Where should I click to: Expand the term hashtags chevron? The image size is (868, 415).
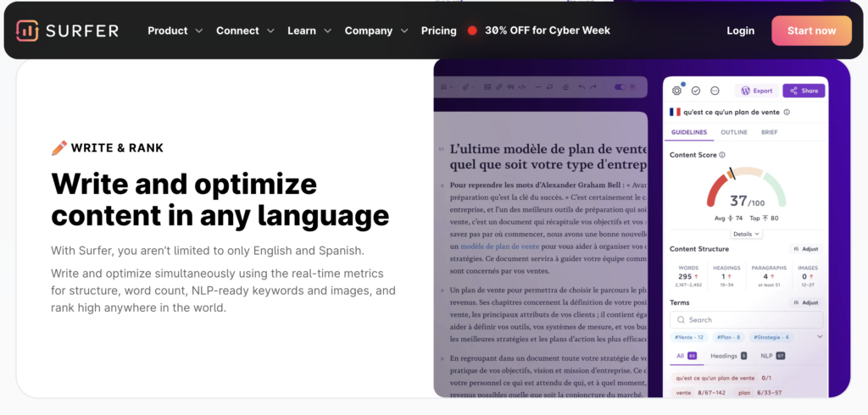[819, 337]
